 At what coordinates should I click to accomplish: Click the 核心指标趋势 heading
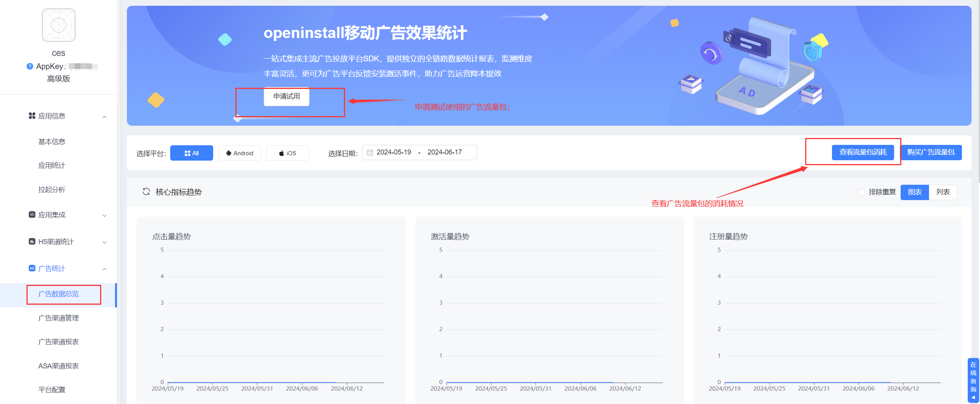click(179, 192)
